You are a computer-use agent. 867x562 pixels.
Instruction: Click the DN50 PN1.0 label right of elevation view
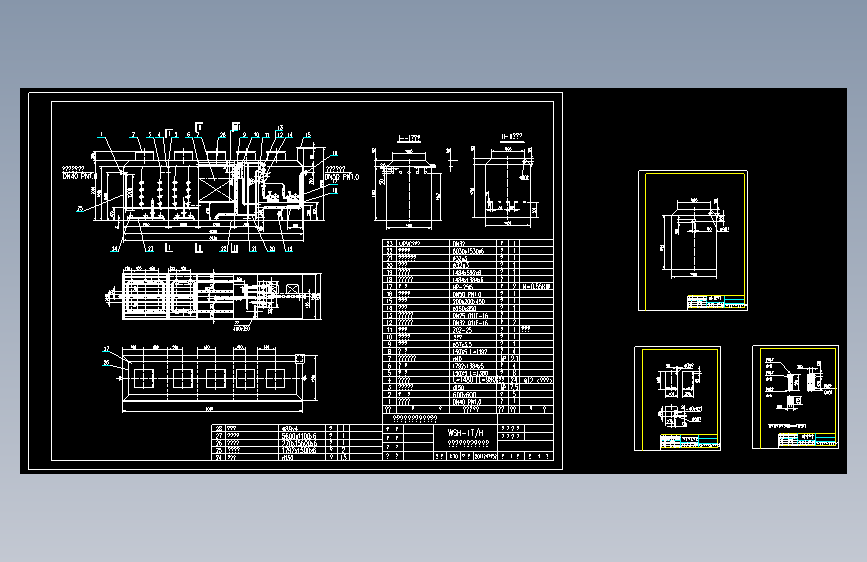coord(342,177)
